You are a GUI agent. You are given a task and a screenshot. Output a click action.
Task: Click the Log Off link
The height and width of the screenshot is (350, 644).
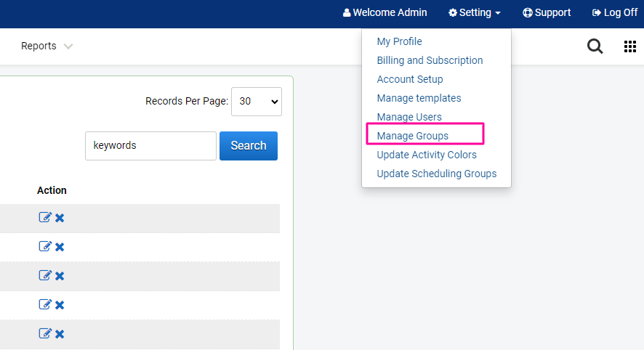tap(615, 12)
